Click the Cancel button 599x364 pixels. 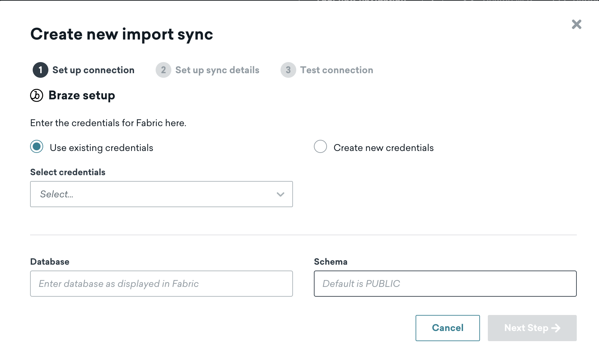[448, 328]
